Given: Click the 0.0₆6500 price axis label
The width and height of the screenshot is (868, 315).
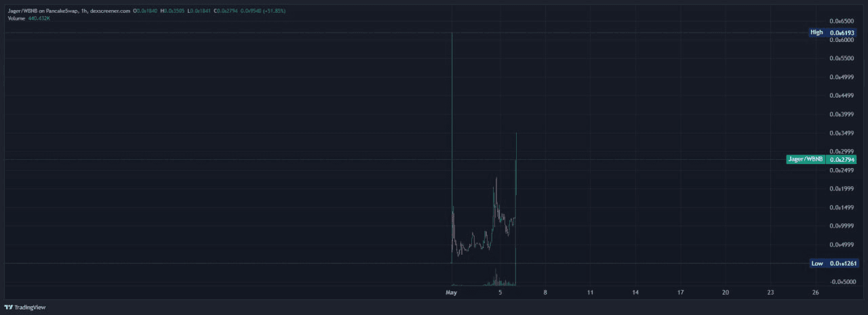Looking at the screenshot, I should (x=842, y=21).
